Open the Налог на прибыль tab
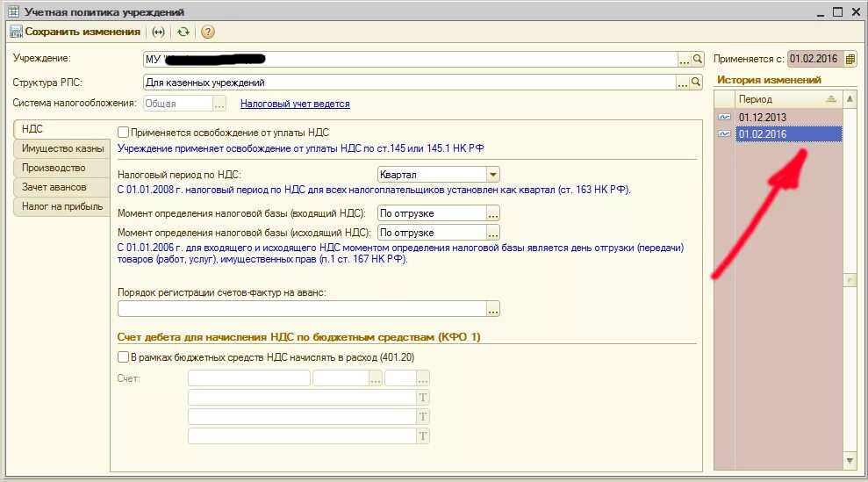 61,206
